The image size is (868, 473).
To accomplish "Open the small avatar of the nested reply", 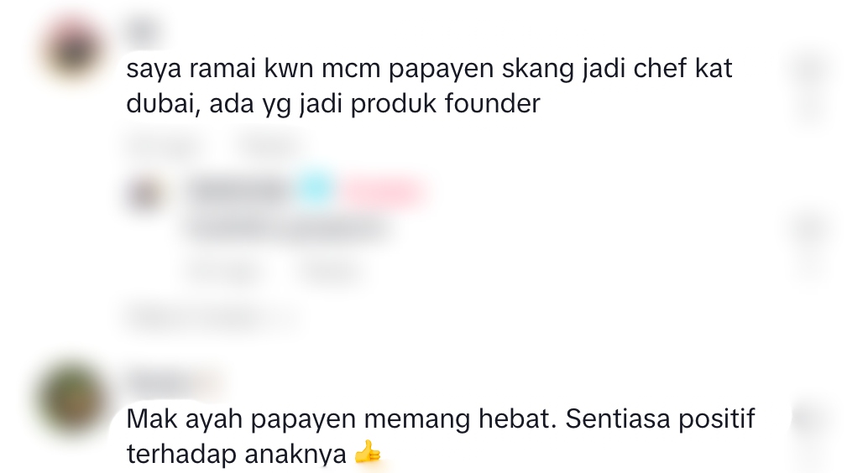I will tap(145, 194).
